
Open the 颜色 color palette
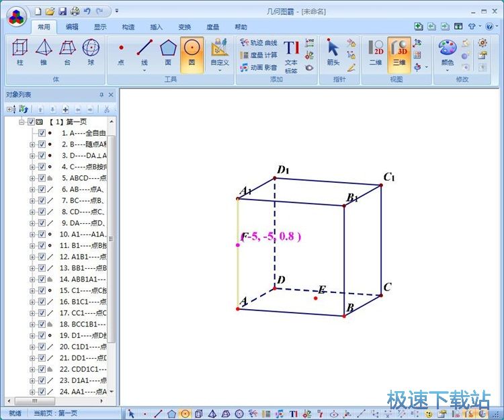pyautogui.click(x=447, y=52)
